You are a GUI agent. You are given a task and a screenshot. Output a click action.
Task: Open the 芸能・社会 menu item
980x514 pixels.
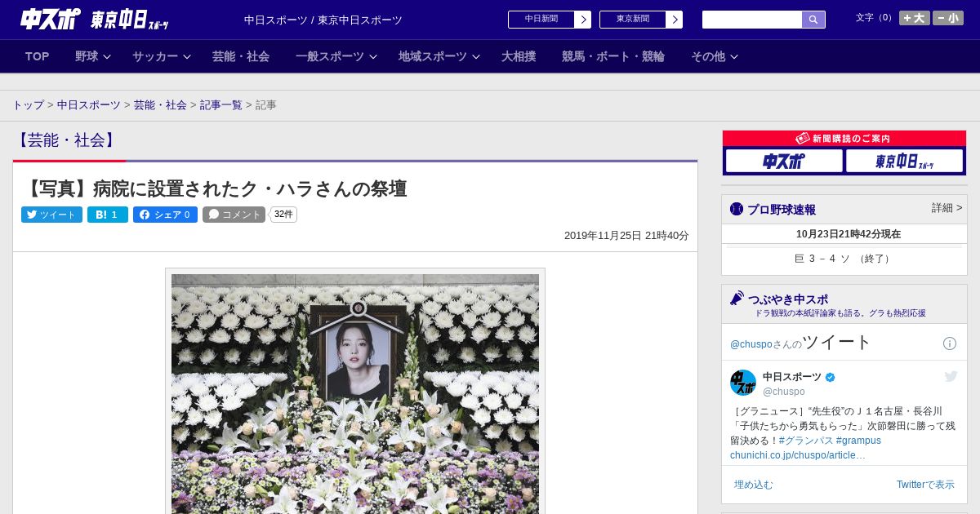241,56
